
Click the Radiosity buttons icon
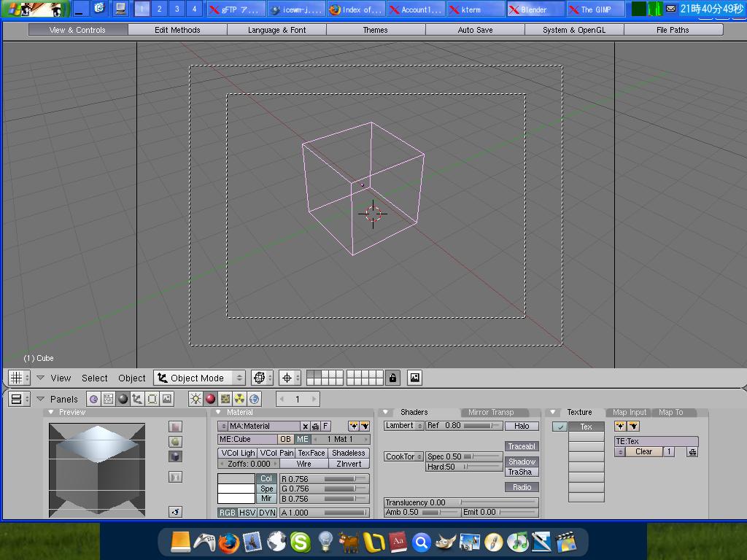coord(239,399)
